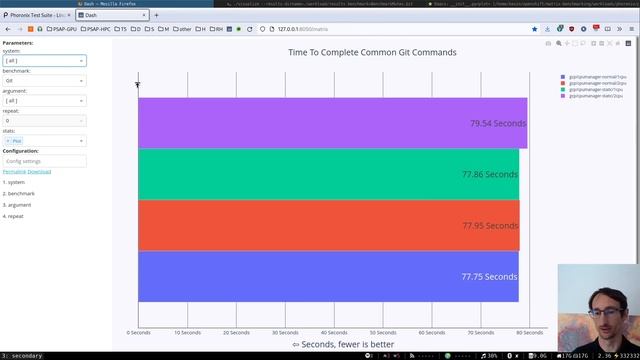640x360 pixels.
Task: Open the stats dropdown arrow
Action: coord(81,141)
